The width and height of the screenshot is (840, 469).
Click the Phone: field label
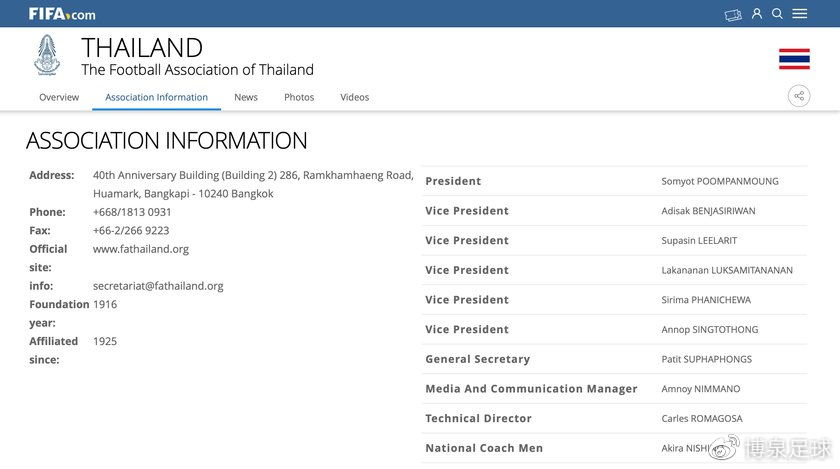(47, 212)
